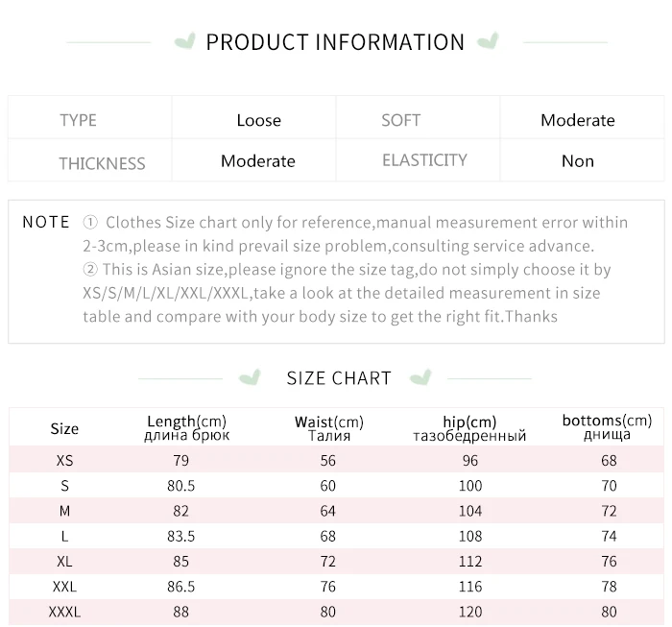This screenshot has height=627, width=672.
Task: Select the Waist(cm) column header
Action: (329, 428)
